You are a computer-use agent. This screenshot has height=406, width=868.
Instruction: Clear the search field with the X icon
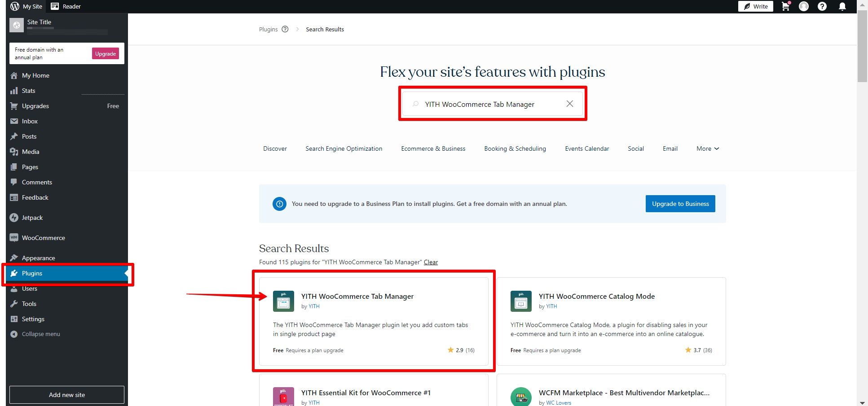(x=569, y=104)
